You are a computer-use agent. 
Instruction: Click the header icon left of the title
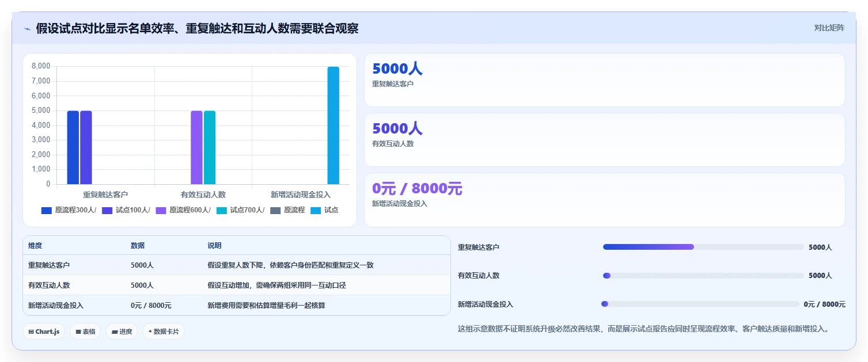click(x=27, y=29)
